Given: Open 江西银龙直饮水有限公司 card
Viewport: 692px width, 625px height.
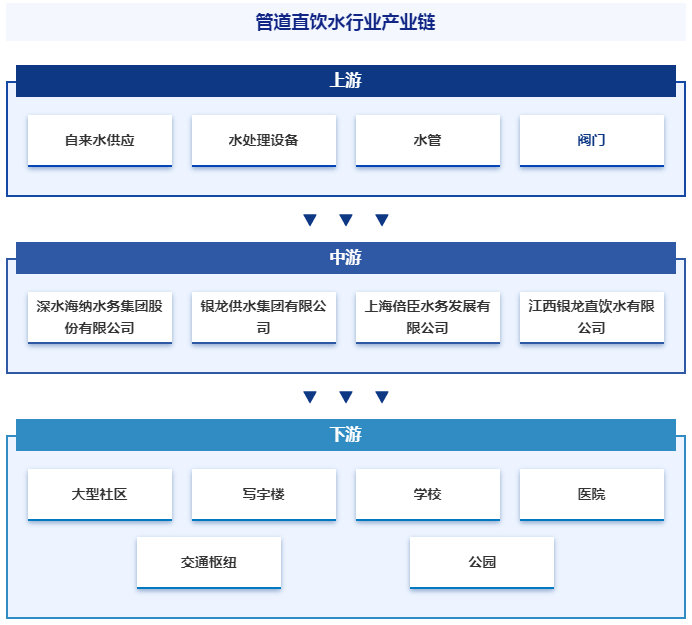Looking at the screenshot, I should click(591, 317).
